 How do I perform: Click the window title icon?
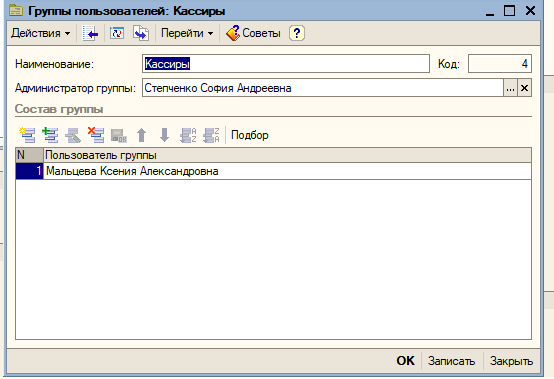coord(16,11)
